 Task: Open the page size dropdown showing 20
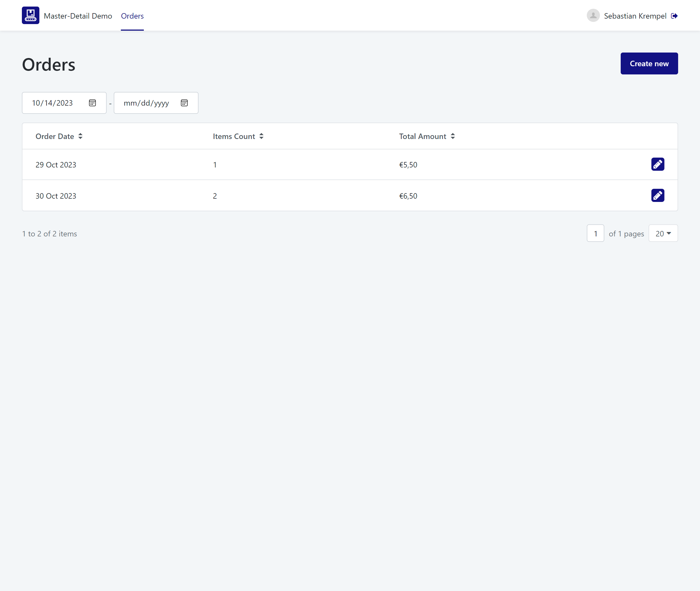click(x=663, y=233)
